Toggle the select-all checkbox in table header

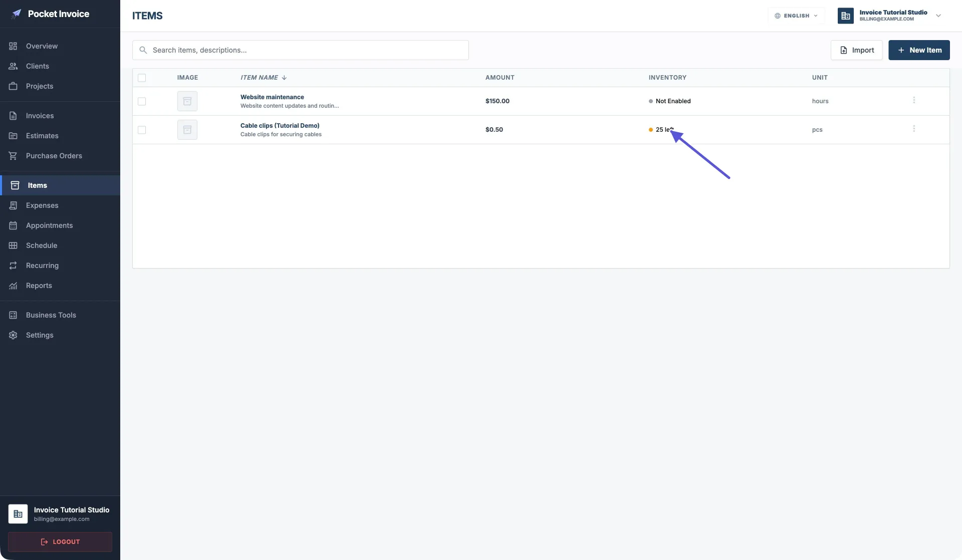pos(142,78)
